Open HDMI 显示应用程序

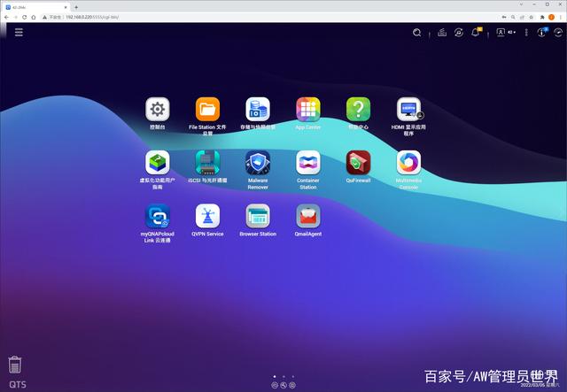tap(408, 109)
